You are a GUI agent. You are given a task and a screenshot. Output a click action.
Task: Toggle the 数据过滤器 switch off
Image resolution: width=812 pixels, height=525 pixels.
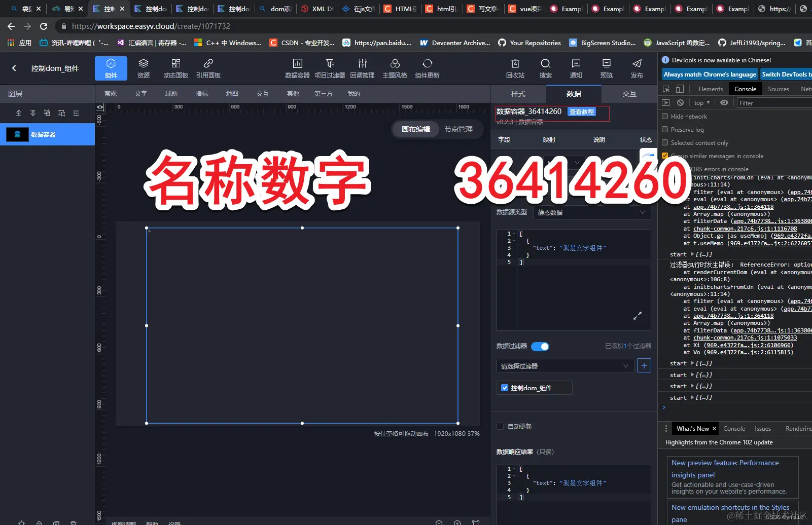(540, 346)
